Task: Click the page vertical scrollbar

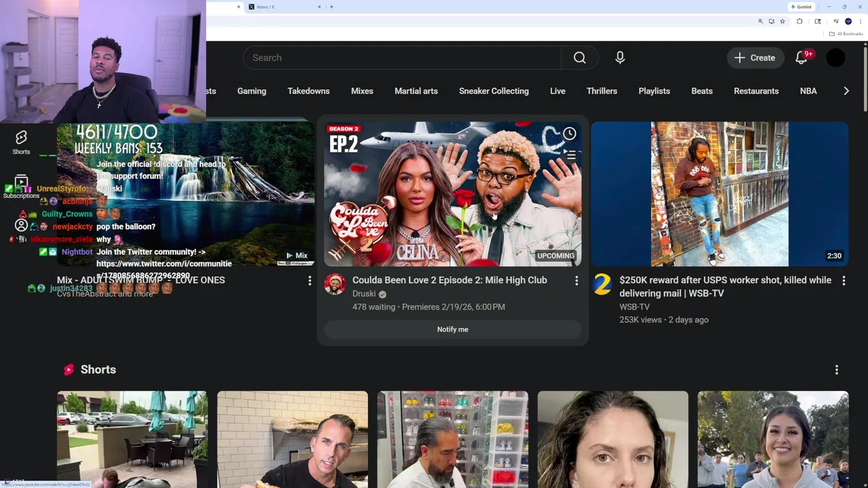Action: click(865, 78)
